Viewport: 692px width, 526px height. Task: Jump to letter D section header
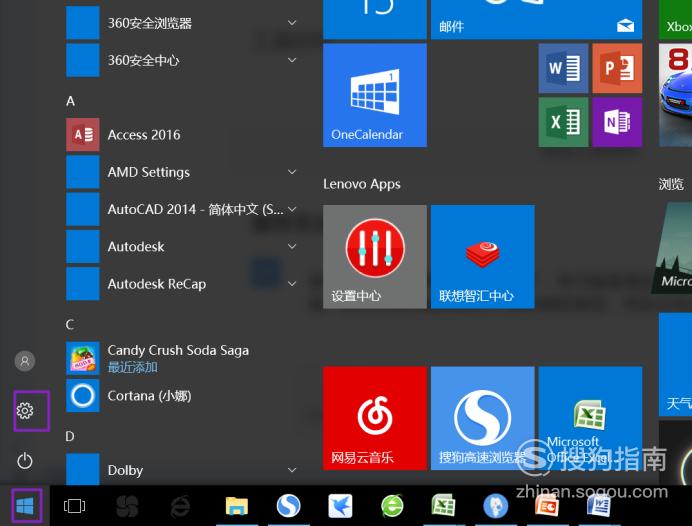(x=70, y=436)
